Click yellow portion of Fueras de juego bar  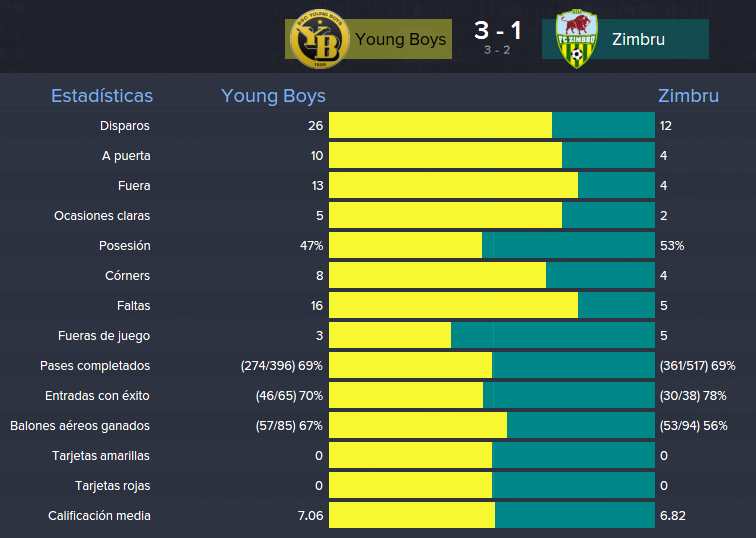tap(390, 336)
